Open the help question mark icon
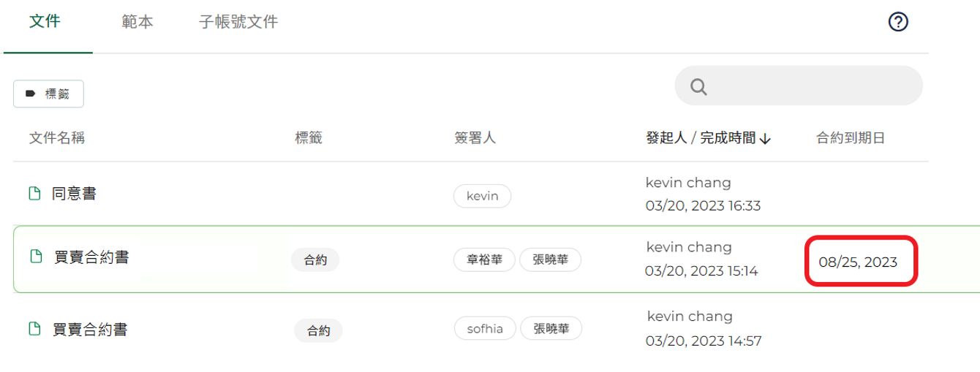The image size is (980, 372). click(x=898, y=23)
